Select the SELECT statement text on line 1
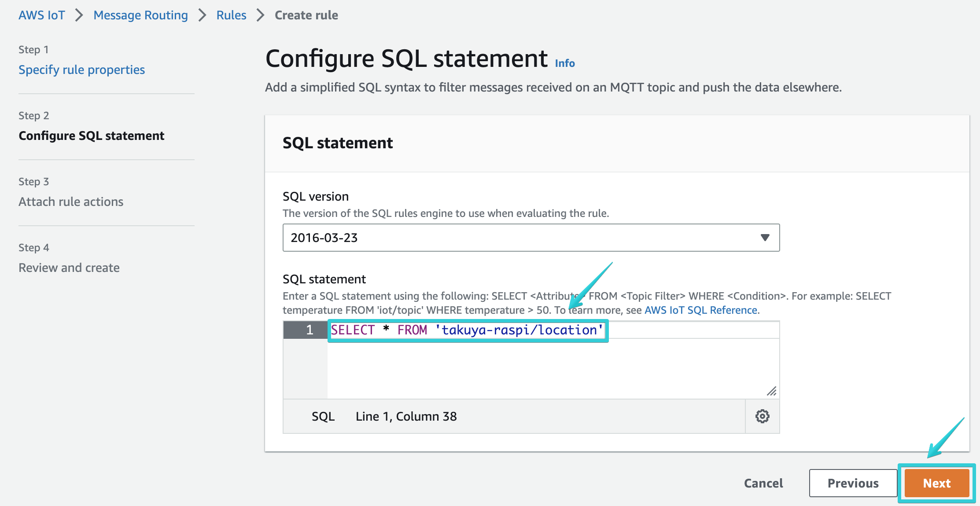 [x=467, y=330]
